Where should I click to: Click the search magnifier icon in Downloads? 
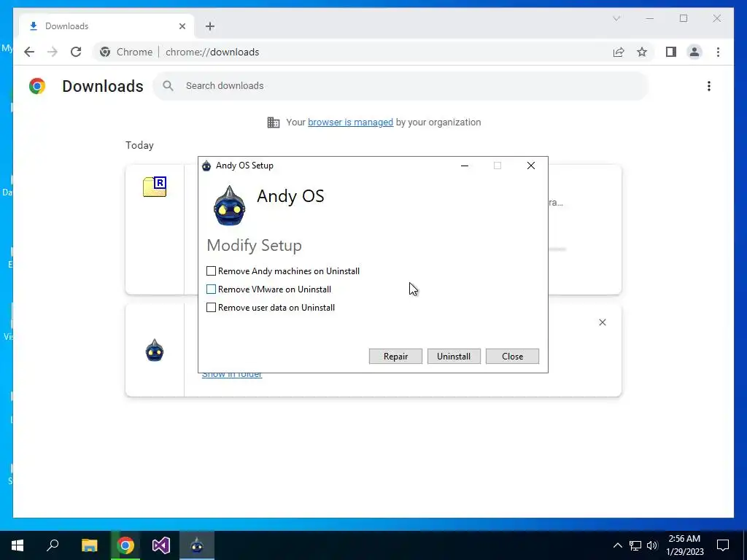pos(168,86)
